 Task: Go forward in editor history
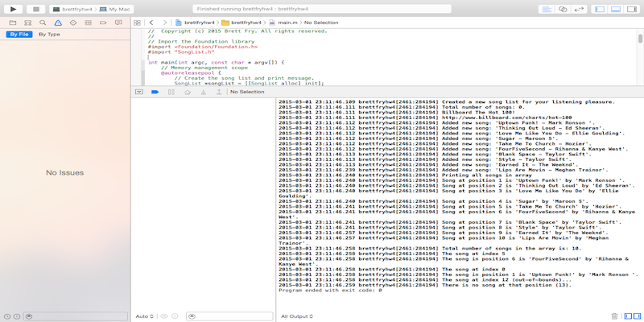[165, 23]
